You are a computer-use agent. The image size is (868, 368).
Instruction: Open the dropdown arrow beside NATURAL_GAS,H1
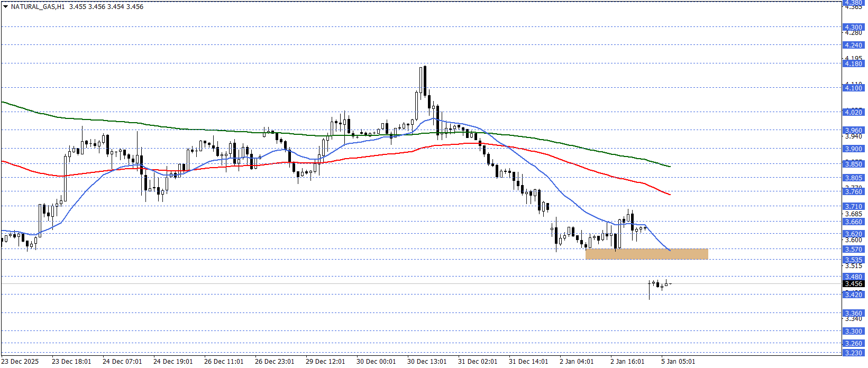click(5, 7)
